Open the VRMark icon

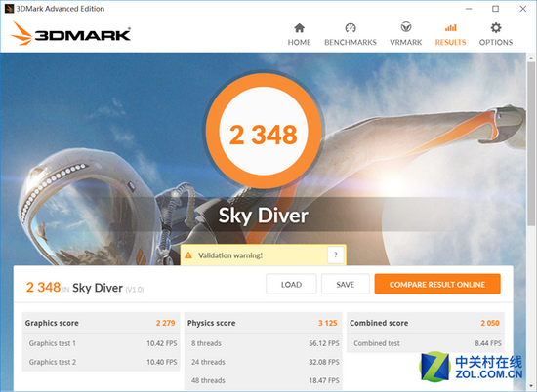tap(406, 27)
